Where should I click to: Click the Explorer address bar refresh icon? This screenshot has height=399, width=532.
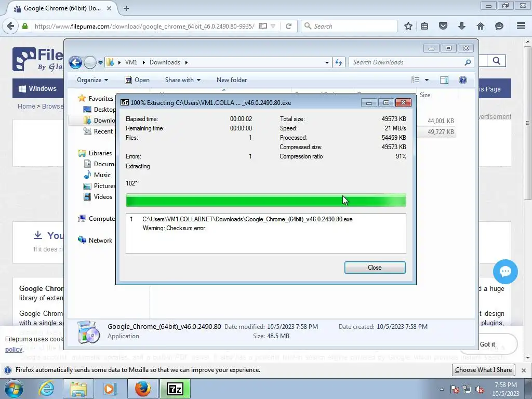coord(339,62)
